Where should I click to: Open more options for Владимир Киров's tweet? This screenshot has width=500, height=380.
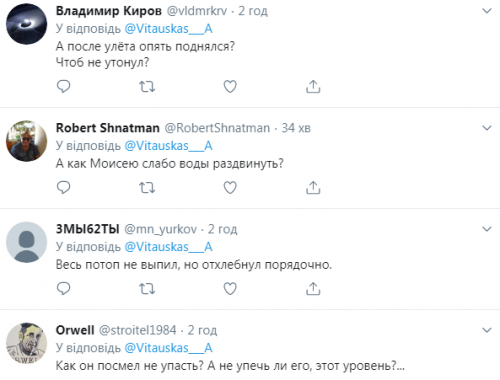click(487, 11)
